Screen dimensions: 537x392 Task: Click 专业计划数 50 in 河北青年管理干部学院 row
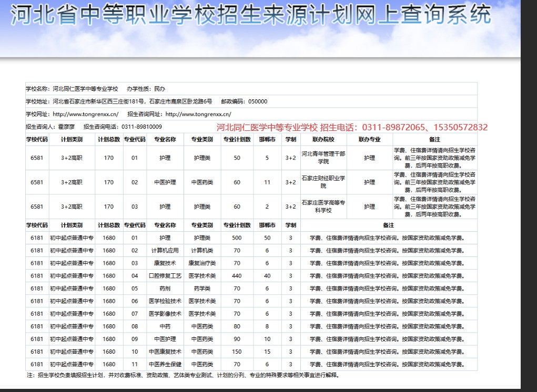pos(237,158)
